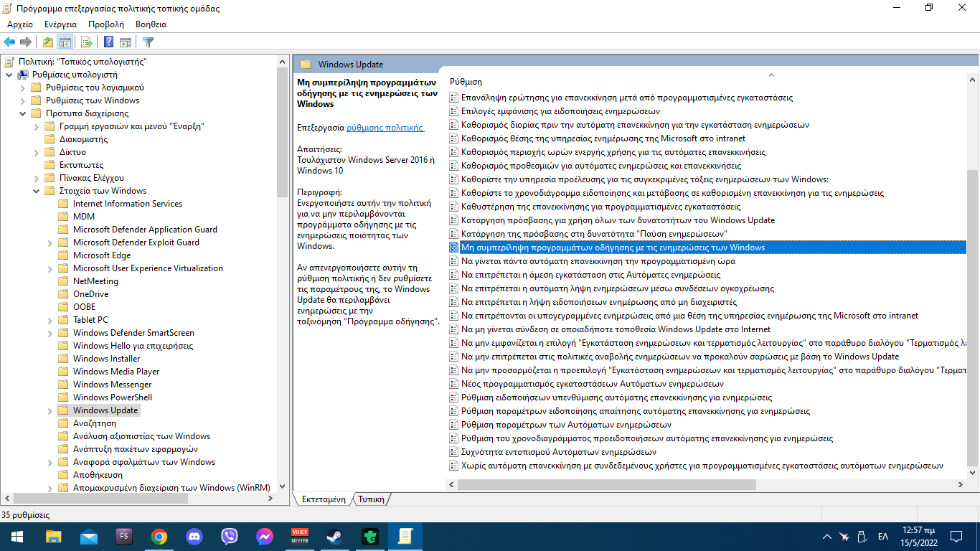Click the safely remove USB tray icon
The image size is (980, 551).
pyautogui.click(x=863, y=536)
